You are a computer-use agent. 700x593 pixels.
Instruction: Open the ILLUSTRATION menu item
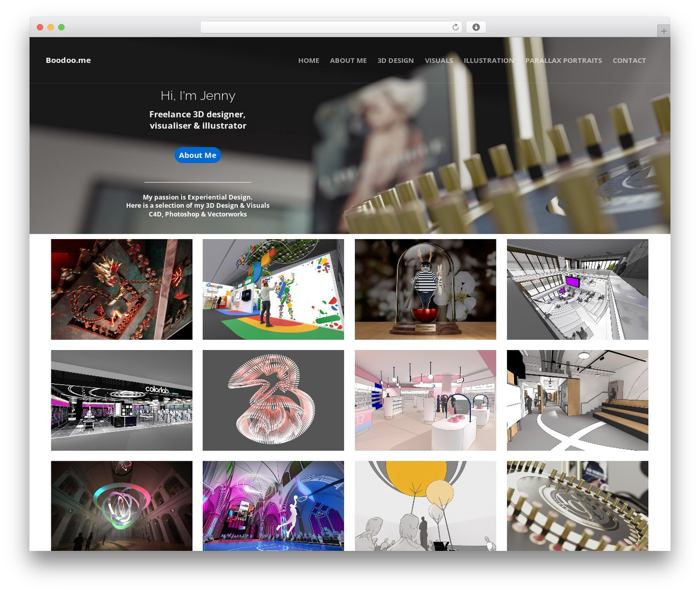click(489, 61)
